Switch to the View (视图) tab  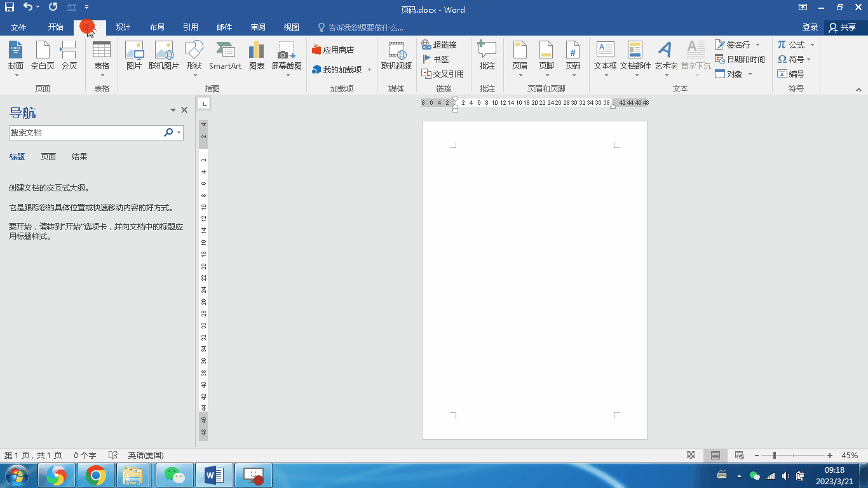coord(292,27)
